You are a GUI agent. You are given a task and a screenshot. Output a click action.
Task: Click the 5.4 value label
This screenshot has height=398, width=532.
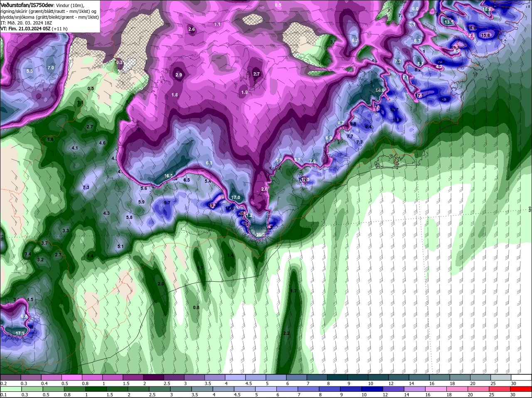[x=208, y=181]
